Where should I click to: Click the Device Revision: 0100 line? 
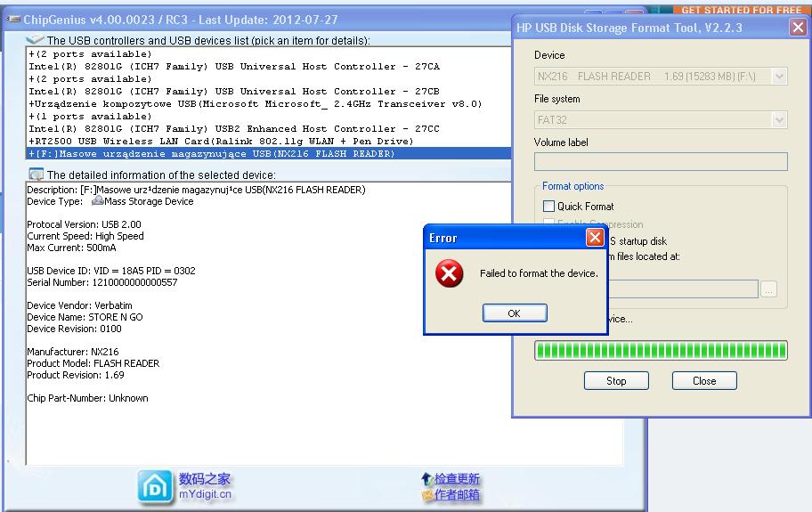tap(74, 329)
